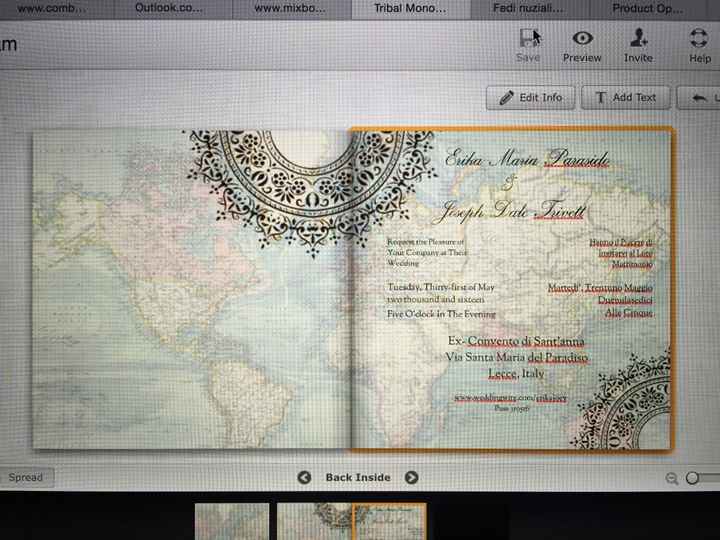
Task: Switch to the www.mixbo... browser tab
Action: pyautogui.click(x=291, y=8)
